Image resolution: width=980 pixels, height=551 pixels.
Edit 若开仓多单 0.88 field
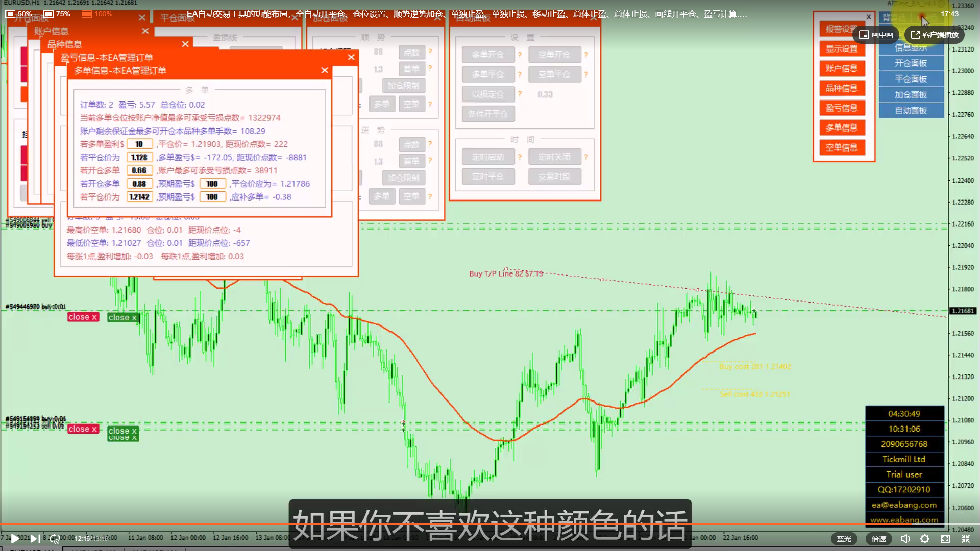(x=139, y=184)
